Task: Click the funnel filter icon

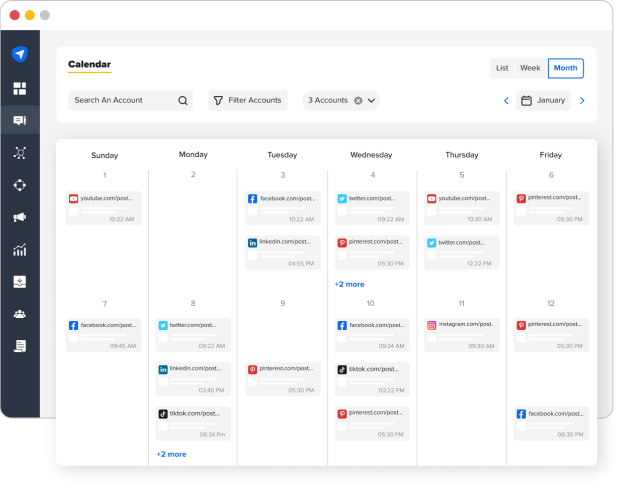Action: pyautogui.click(x=218, y=100)
